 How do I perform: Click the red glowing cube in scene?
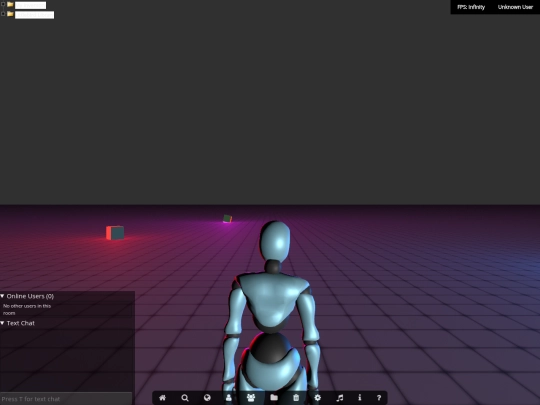(115, 233)
